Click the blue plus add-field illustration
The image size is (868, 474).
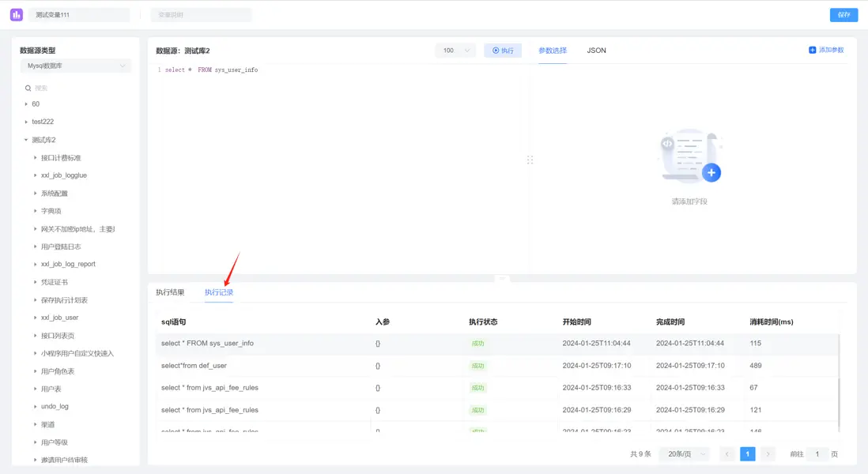pyautogui.click(x=711, y=172)
